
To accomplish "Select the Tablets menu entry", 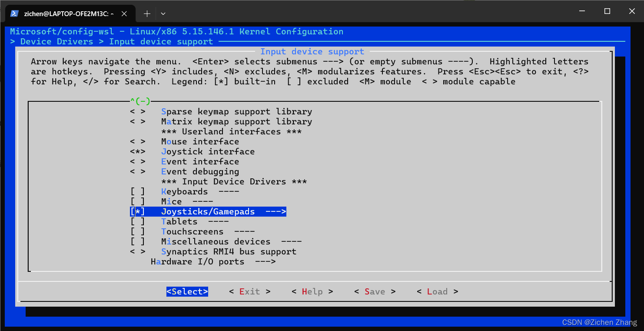I will coord(179,222).
